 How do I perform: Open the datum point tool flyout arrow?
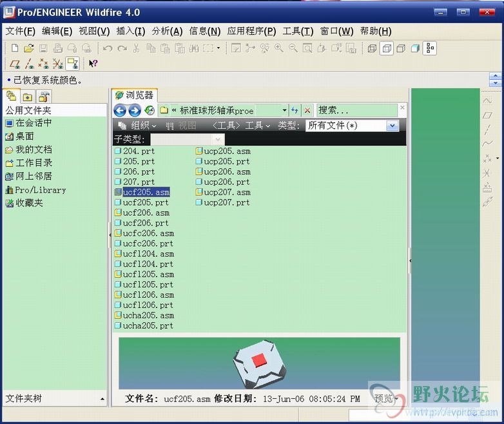498,158
